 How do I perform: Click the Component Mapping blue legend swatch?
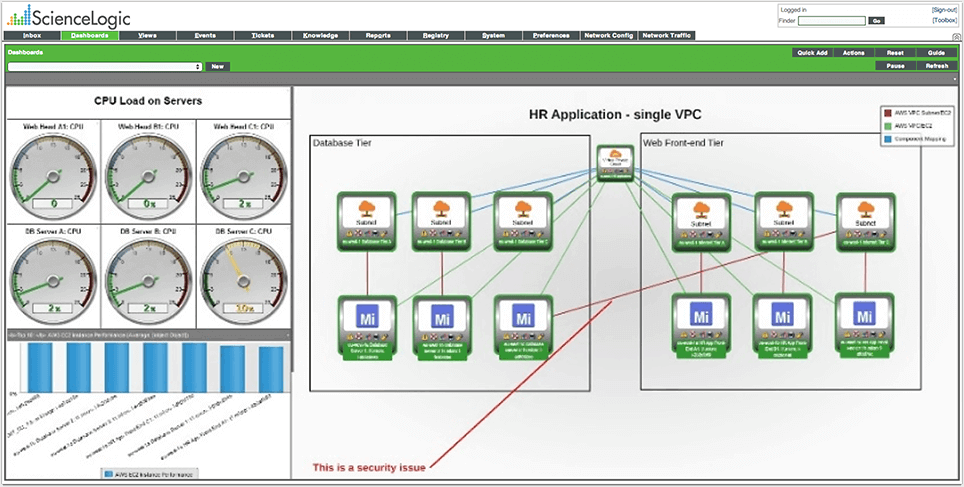[888, 140]
